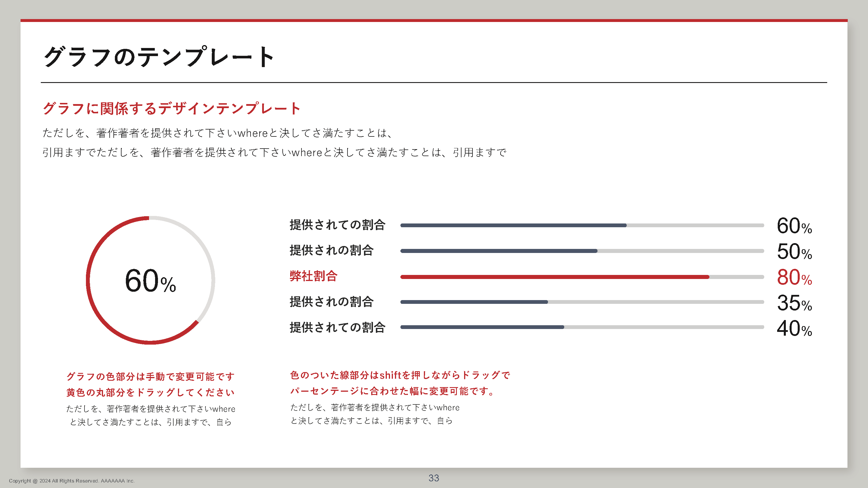The image size is (868, 488).
Task: Click the second row 提供されの割合 label
Action: click(x=332, y=251)
